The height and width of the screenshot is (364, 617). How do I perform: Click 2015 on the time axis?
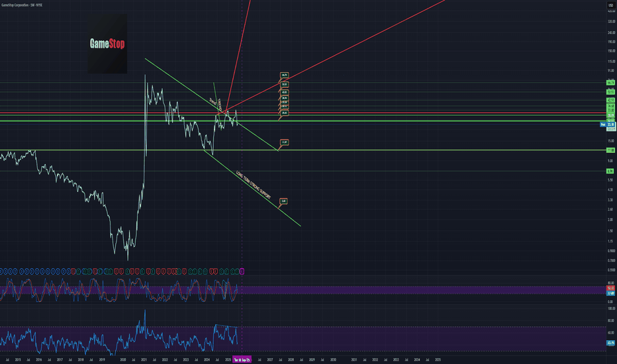[18, 359]
